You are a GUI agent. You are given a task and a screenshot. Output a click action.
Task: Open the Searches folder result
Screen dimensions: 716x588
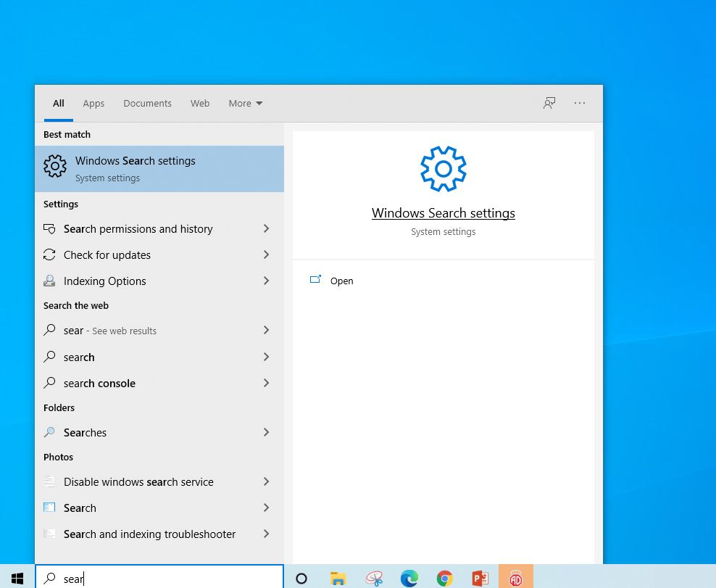point(159,432)
